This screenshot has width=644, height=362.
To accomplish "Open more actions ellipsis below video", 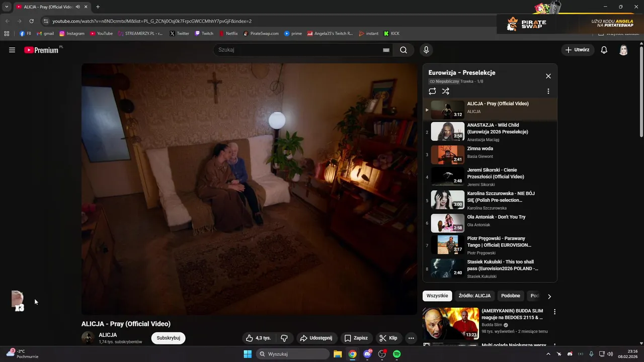I will (411, 338).
